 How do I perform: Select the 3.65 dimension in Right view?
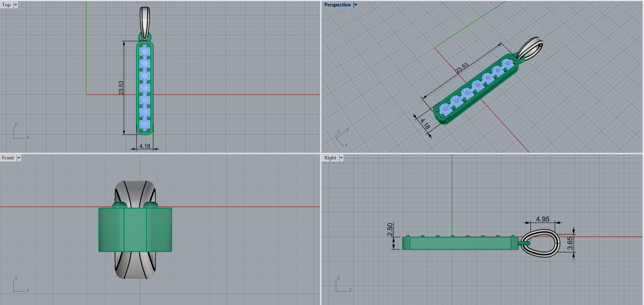pos(570,243)
